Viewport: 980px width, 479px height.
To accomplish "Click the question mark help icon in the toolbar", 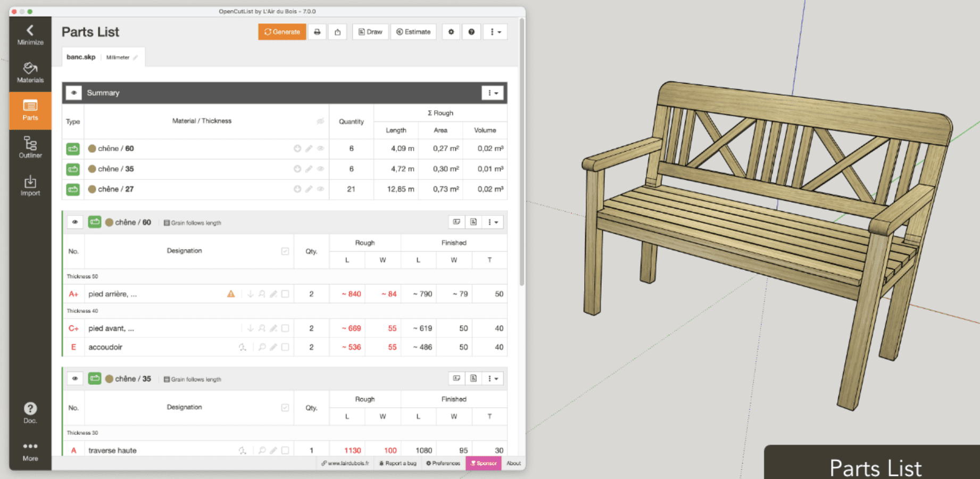I will (x=471, y=32).
